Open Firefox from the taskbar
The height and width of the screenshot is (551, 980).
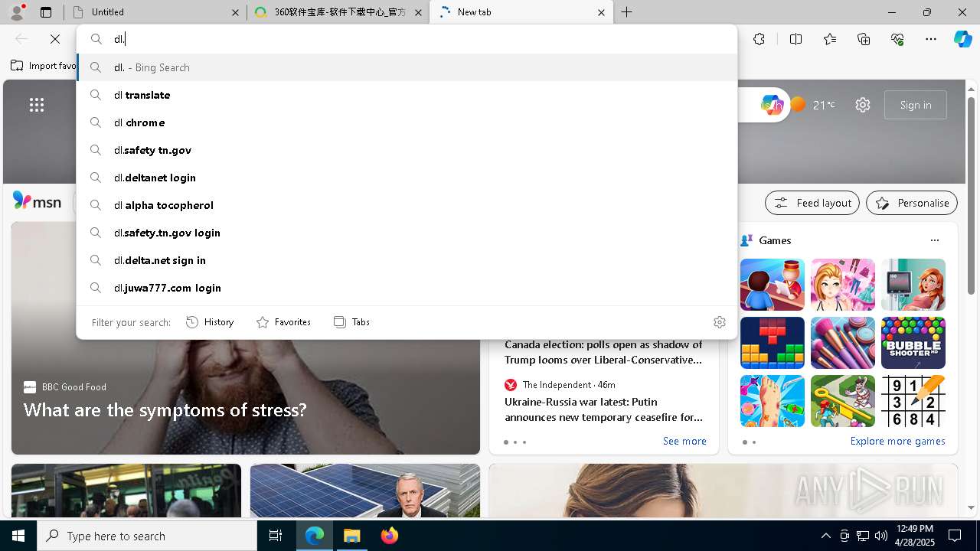[x=389, y=536]
